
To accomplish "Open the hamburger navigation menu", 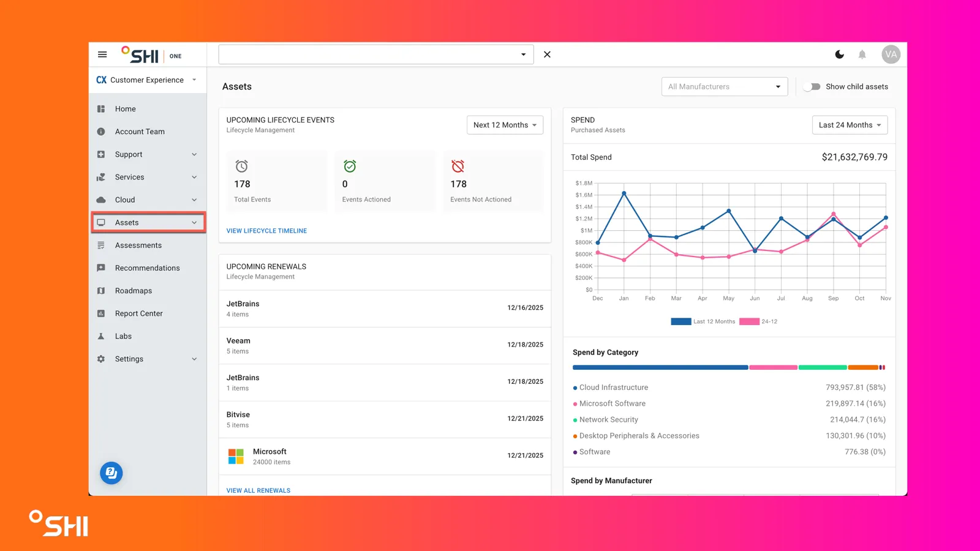I will [102, 54].
